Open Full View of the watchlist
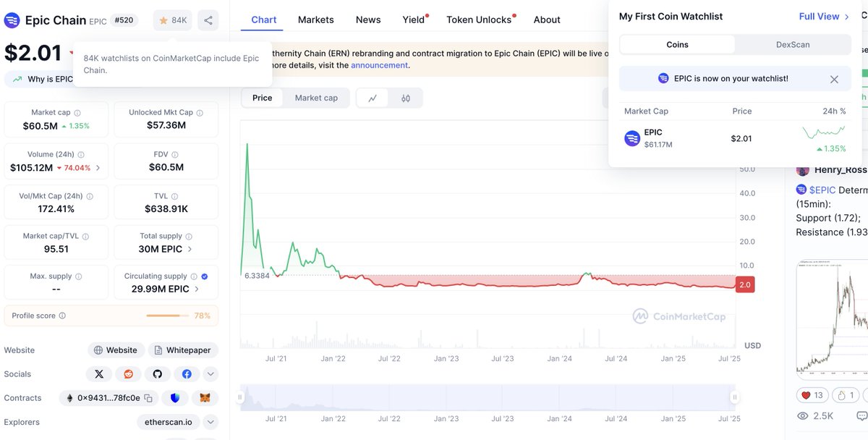868x440 pixels. [x=824, y=16]
